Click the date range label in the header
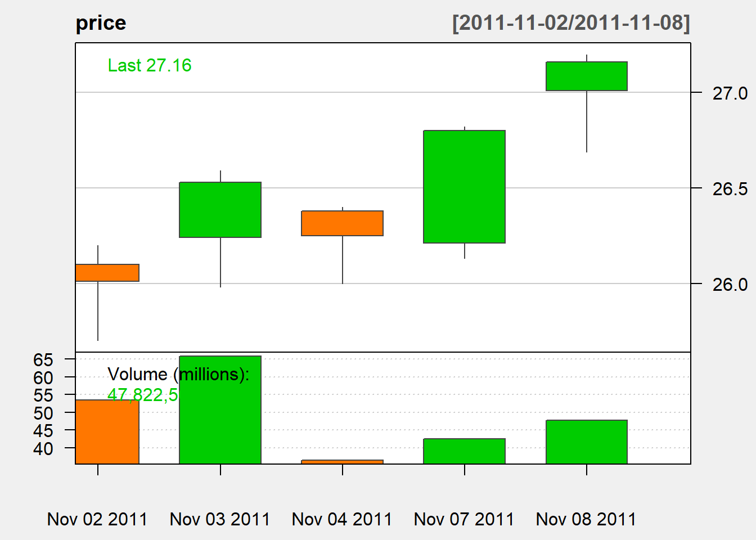 pos(571,23)
